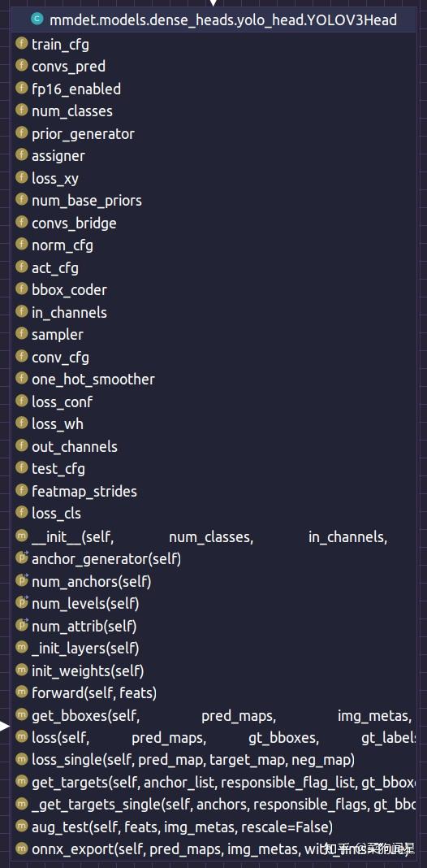Screen dimensions: 427x868
Task: Click the field icon beside loss_cls
Action: pyautogui.click(x=22, y=513)
